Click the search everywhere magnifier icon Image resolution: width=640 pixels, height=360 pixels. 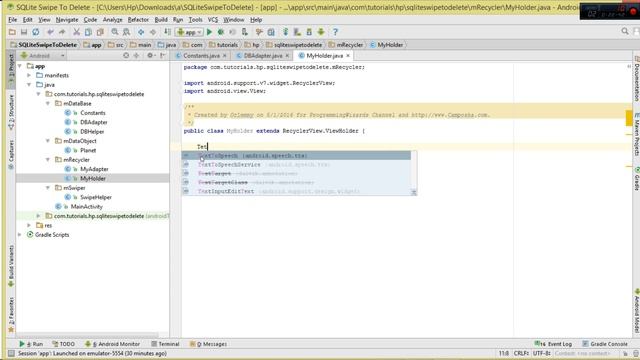pyautogui.click(x=625, y=31)
